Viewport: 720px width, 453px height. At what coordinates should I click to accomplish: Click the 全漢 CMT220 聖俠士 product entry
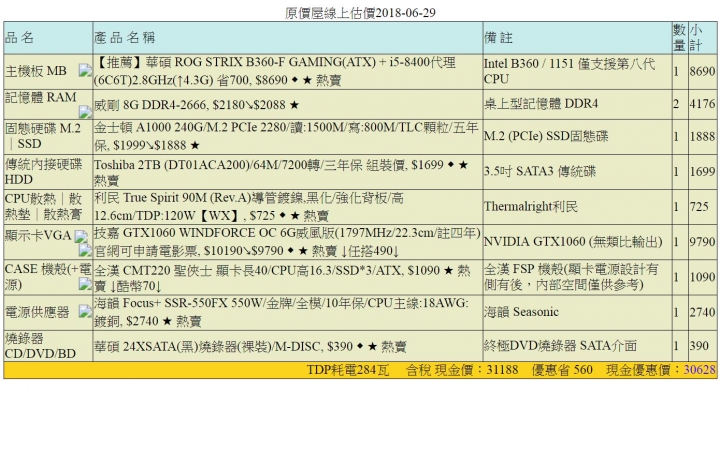282,278
